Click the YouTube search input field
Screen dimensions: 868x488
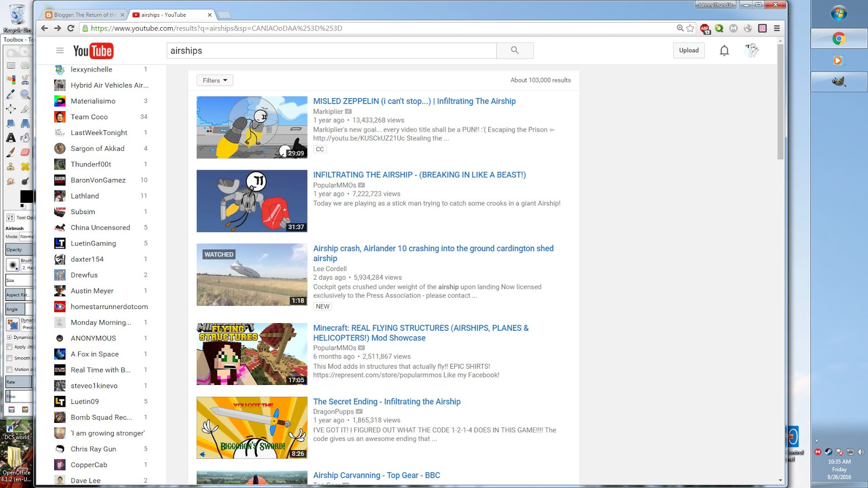(x=331, y=50)
